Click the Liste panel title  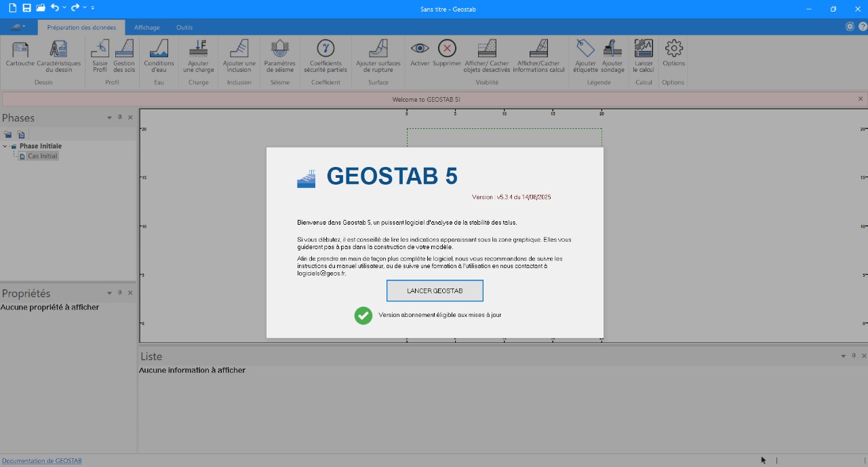151,356
